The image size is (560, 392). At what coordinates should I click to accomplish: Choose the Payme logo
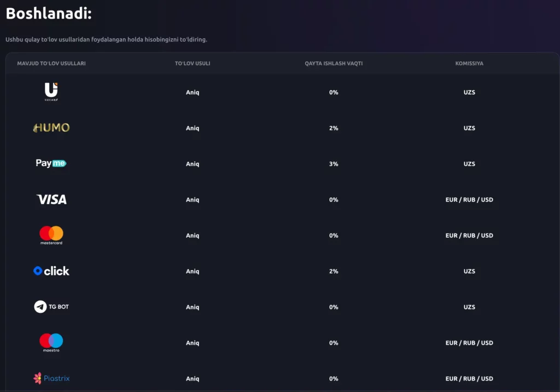pyautogui.click(x=51, y=163)
